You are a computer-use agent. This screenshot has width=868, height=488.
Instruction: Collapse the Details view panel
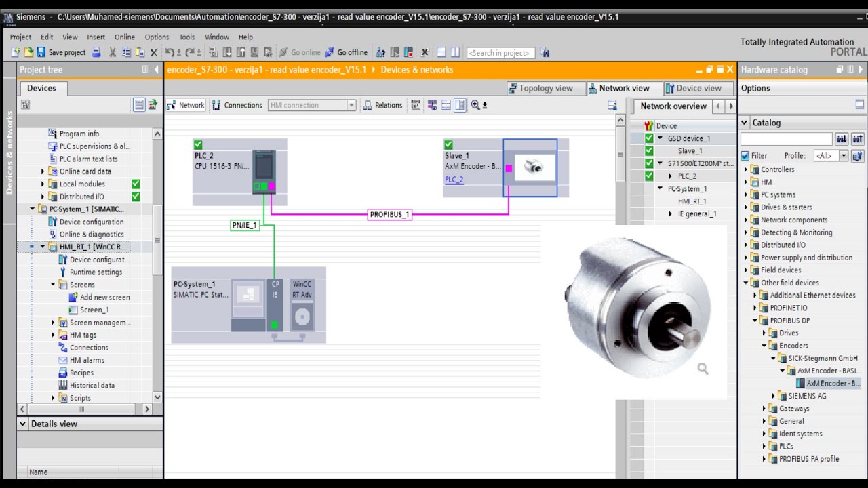tap(23, 424)
